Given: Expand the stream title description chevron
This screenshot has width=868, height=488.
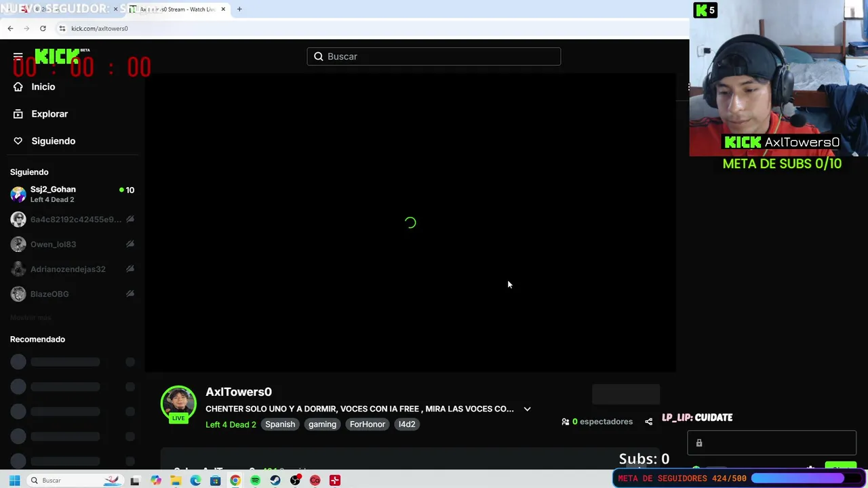Looking at the screenshot, I should tap(527, 409).
